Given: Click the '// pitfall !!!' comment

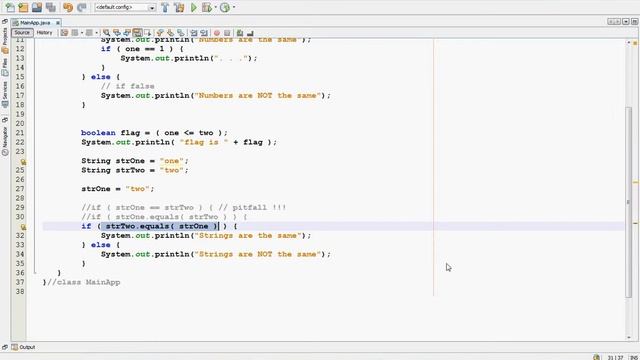Looking at the screenshot, I should click(252, 208).
